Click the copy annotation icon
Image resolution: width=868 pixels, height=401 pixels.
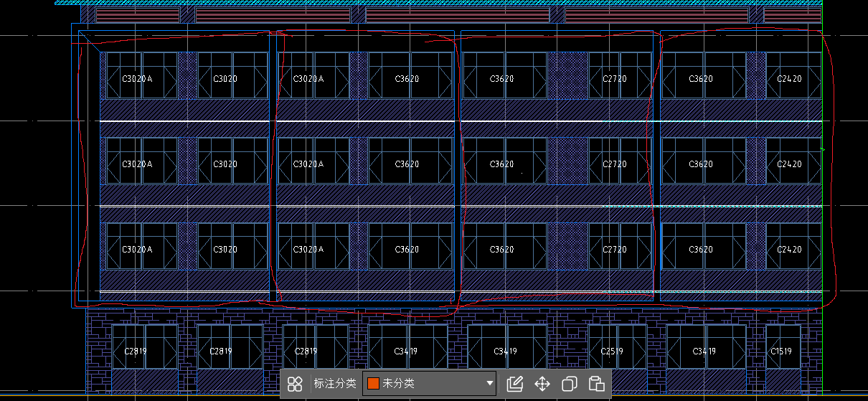click(570, 384)
